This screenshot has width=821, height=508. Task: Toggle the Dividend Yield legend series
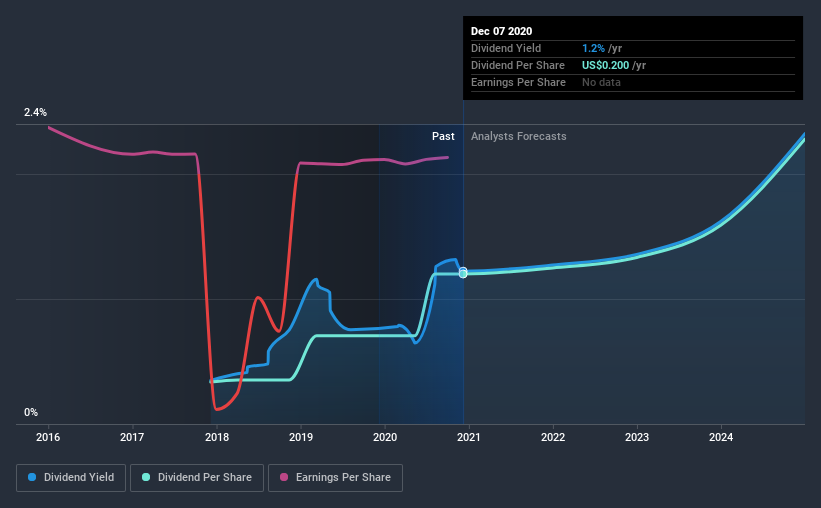pos(70,478)
